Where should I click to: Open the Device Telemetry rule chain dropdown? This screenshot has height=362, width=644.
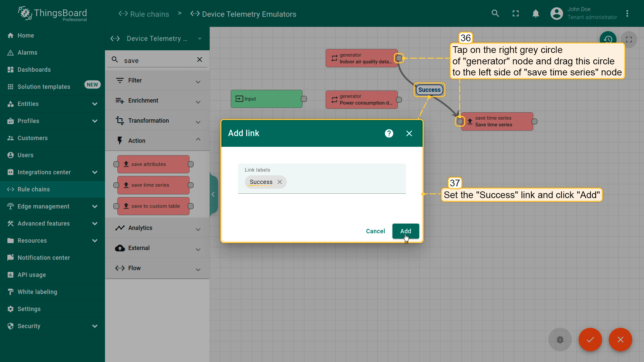pos(200,39)
